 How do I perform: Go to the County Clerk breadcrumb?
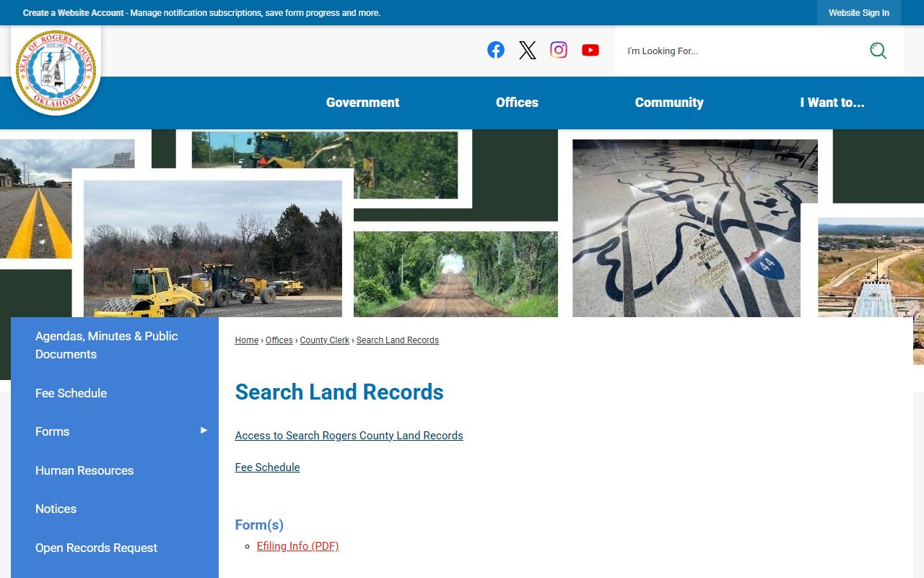[324, 340]
